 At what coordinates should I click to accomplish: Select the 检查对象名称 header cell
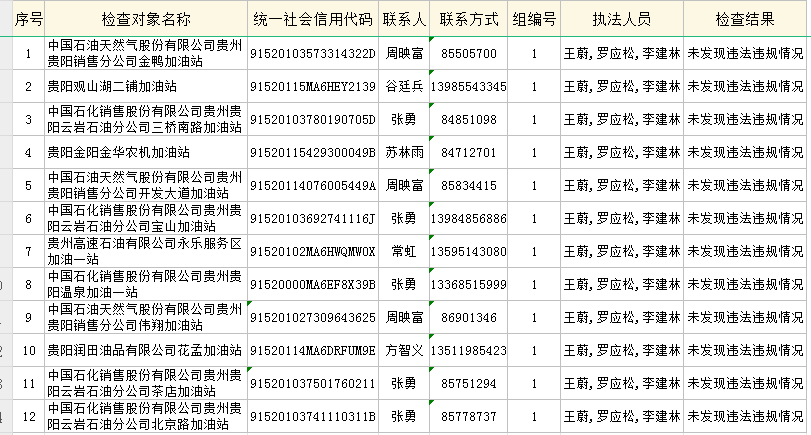146,19
